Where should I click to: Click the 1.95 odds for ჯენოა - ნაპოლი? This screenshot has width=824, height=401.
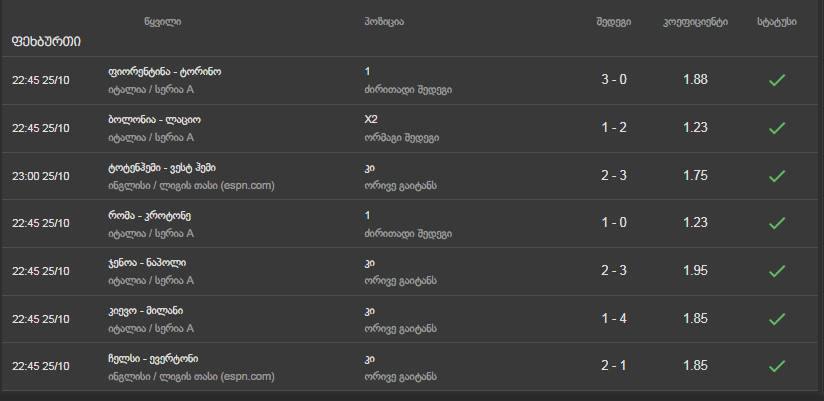click(x=695, y=271)
